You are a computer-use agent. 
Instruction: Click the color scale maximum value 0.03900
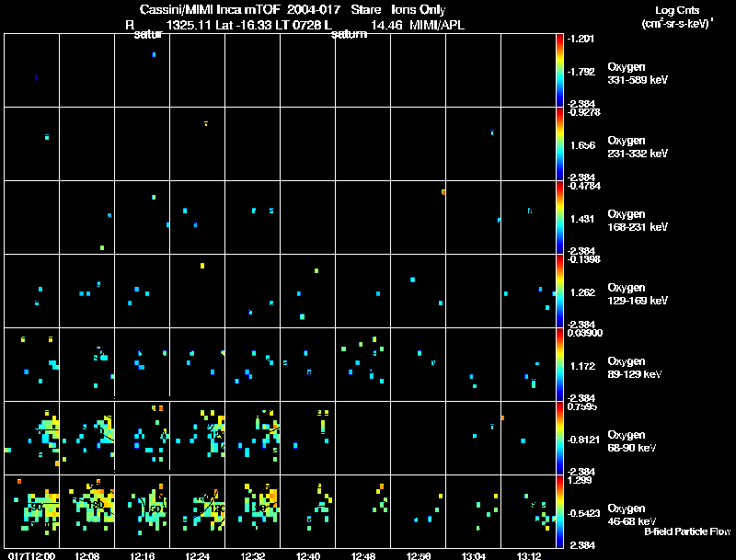click(585, 333)
